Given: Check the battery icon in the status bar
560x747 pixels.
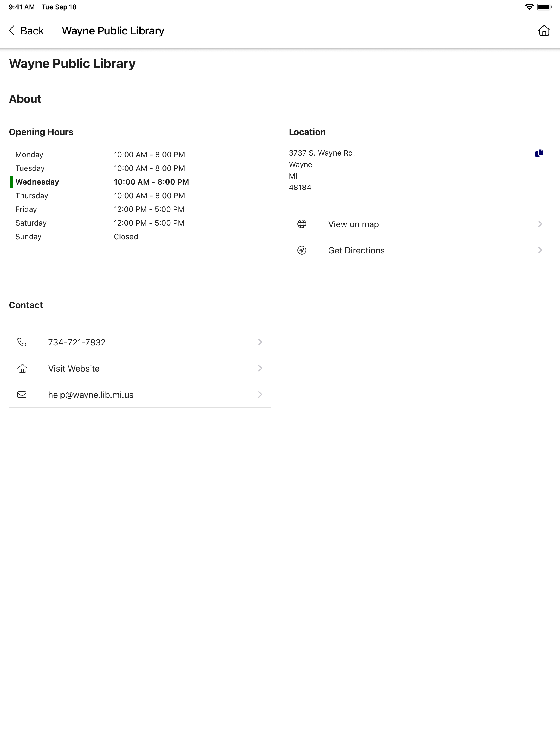Looking at the screenshot, I should 544,7.
